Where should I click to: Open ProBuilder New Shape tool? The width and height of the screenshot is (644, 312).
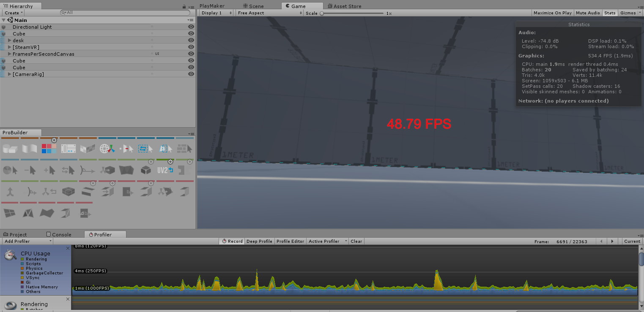(9, 149)
